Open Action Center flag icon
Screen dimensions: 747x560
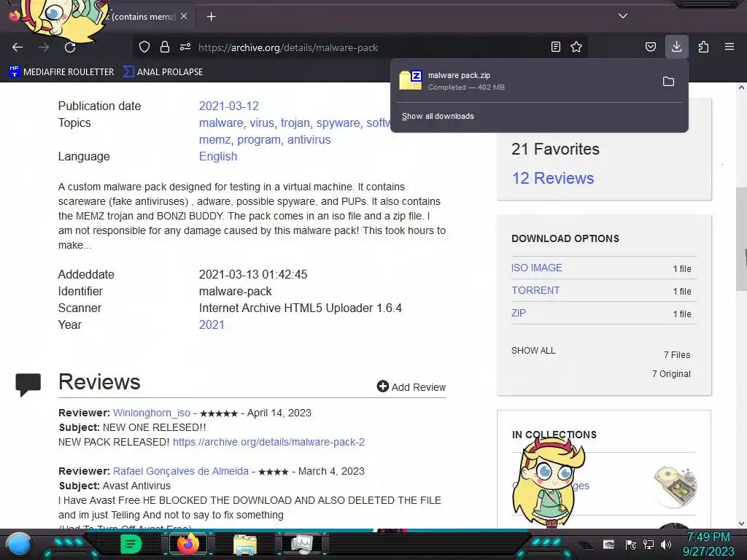pos(631,544)
